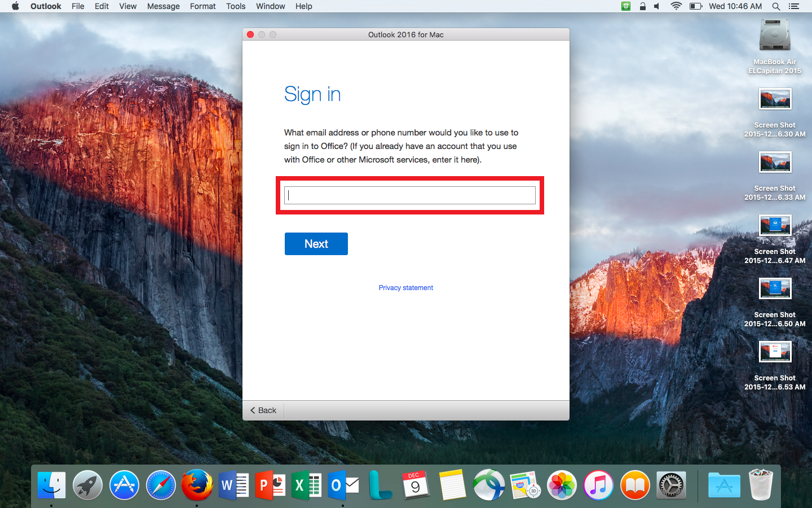The image size is (812, 508).
Task: Open the Message menu
Action: (163, 6)
